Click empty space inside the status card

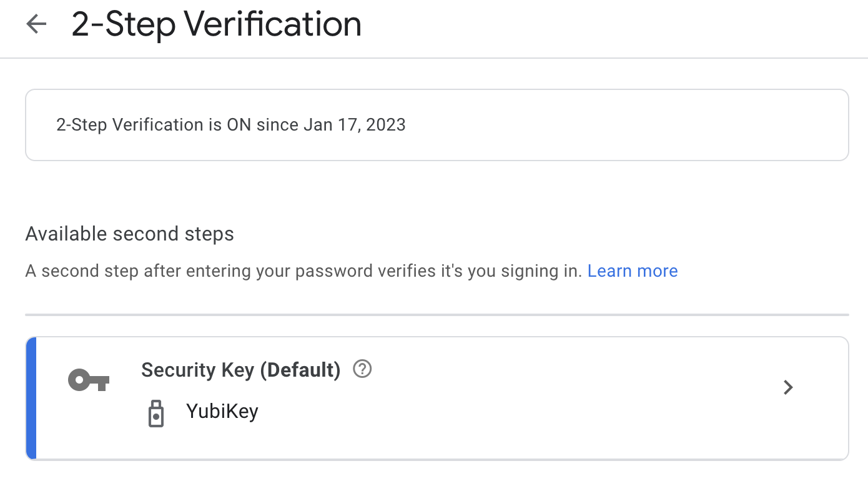[624, 125]
